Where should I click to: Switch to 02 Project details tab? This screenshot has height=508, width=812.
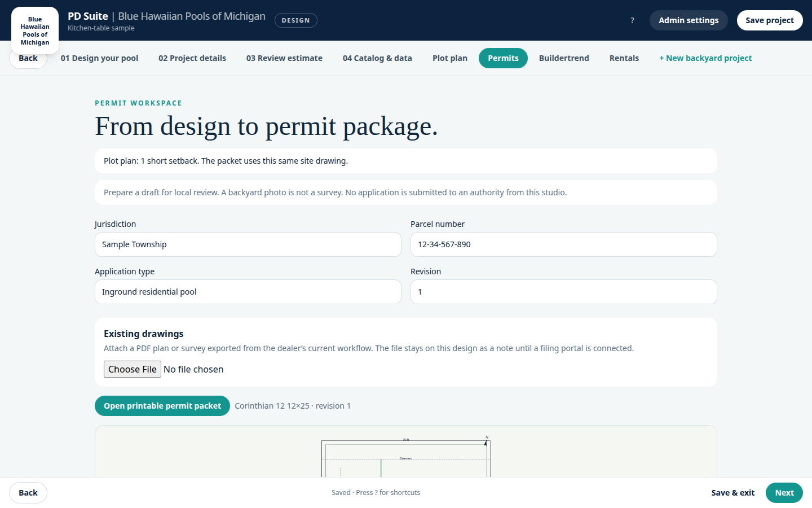tap(192, 58)
